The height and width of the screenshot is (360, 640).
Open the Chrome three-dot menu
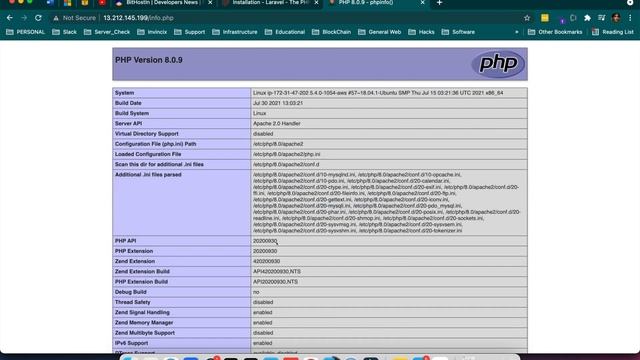[x=630, y=18]
